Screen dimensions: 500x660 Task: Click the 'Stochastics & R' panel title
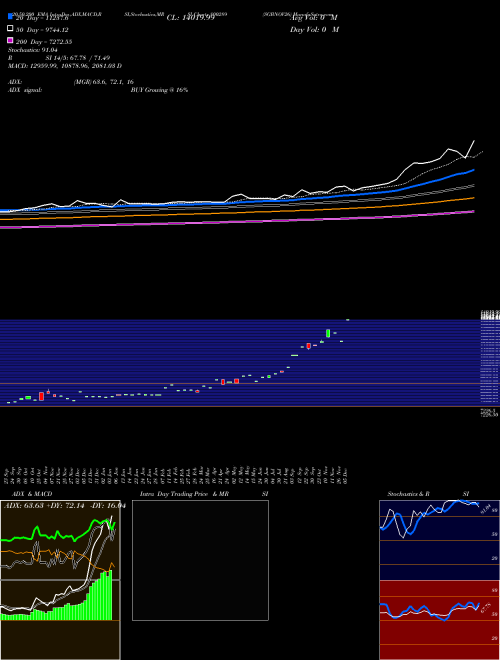pyautogui.click(x=409, y=494)
